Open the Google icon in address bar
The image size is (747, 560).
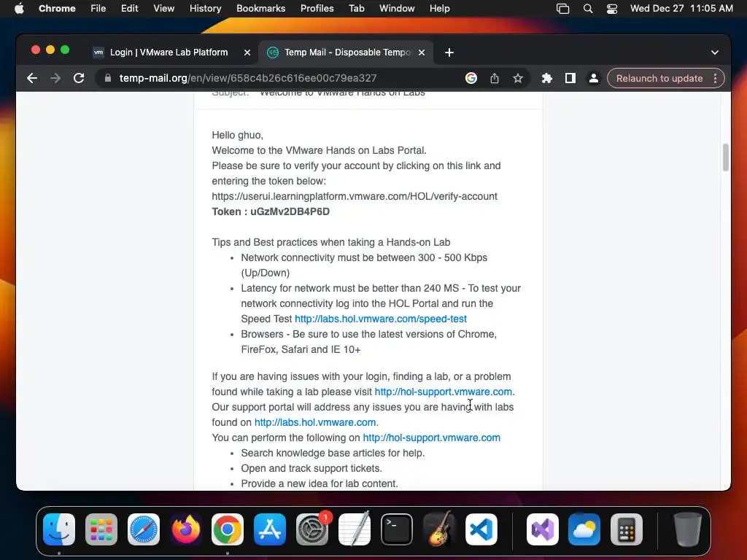click(471, 78)
